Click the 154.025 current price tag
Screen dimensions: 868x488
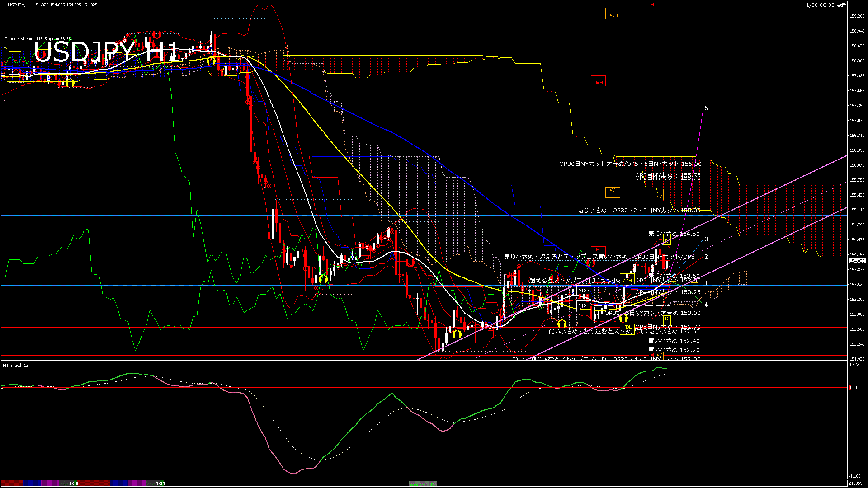coord(857,261)
